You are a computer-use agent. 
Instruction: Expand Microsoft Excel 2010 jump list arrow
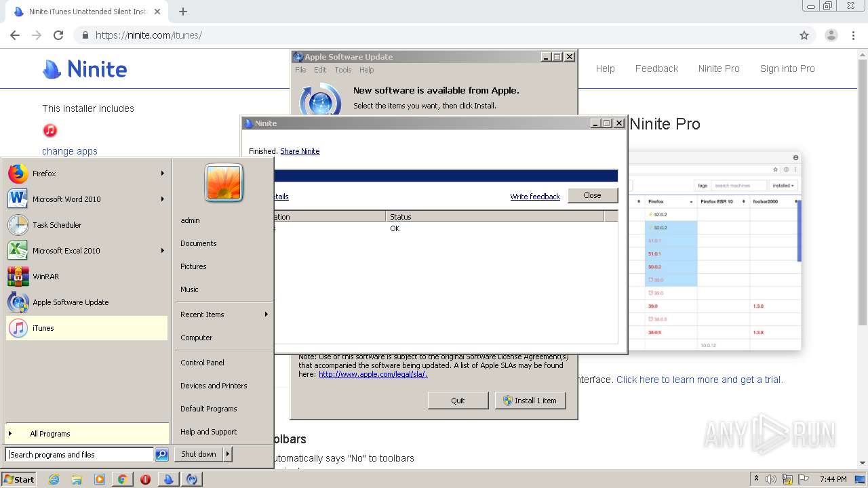pos(163,251)
